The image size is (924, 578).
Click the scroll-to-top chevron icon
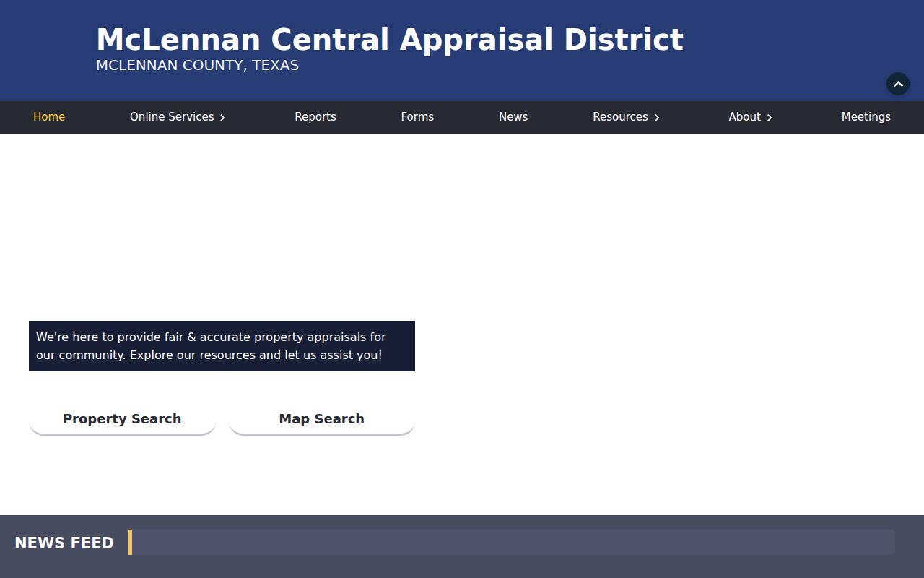coord(898,84)
